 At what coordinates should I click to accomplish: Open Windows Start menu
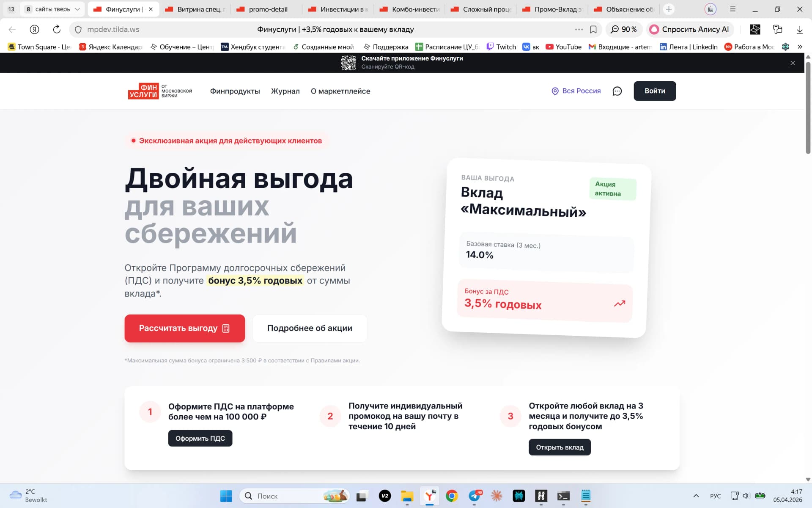click(x=226, y=496)
